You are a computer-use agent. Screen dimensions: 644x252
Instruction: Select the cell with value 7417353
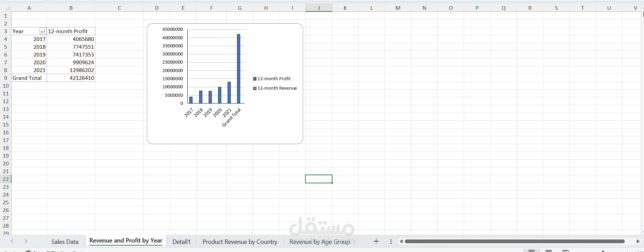coord(71,54)
